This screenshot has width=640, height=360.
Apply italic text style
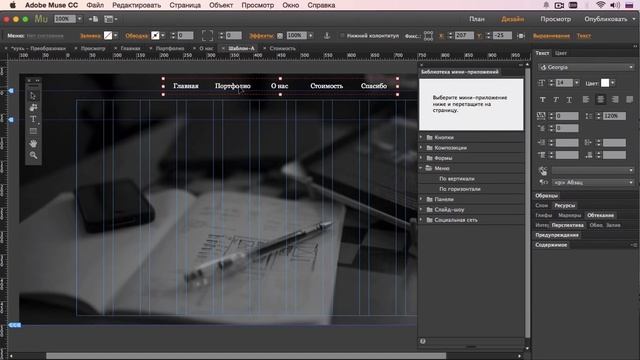pyautogui.click(x=556, y=99)
